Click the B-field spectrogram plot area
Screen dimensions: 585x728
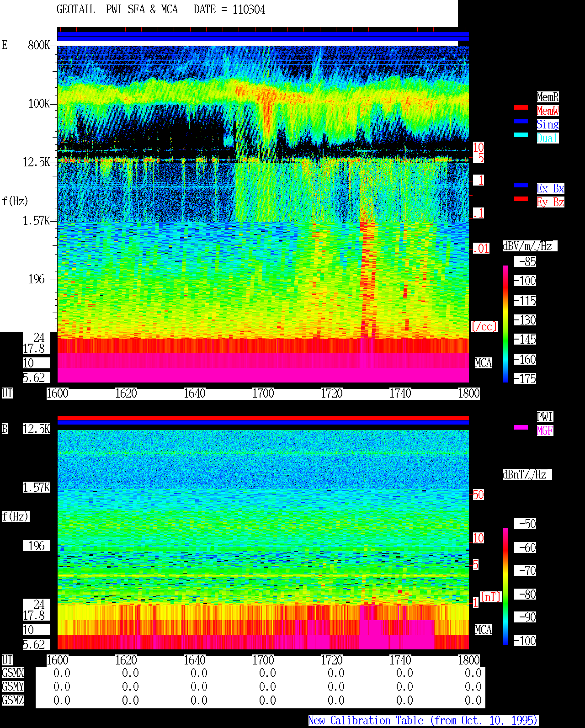click(263, 540)
